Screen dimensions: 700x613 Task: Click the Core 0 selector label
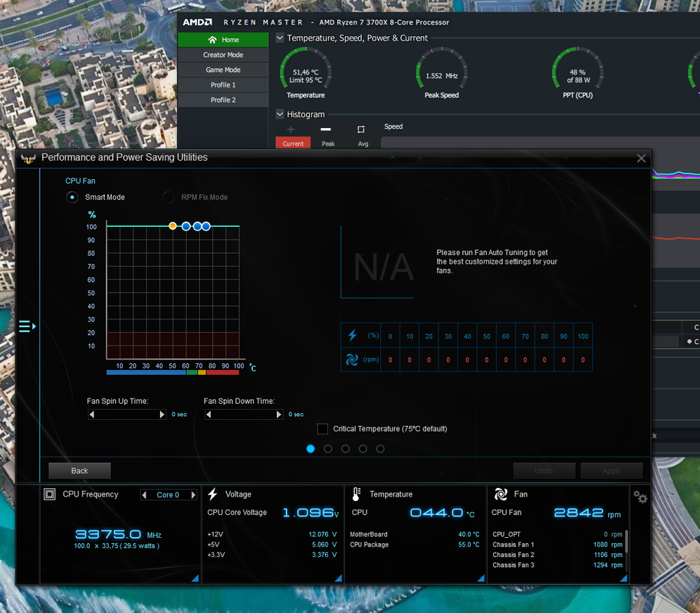(168, 495)
